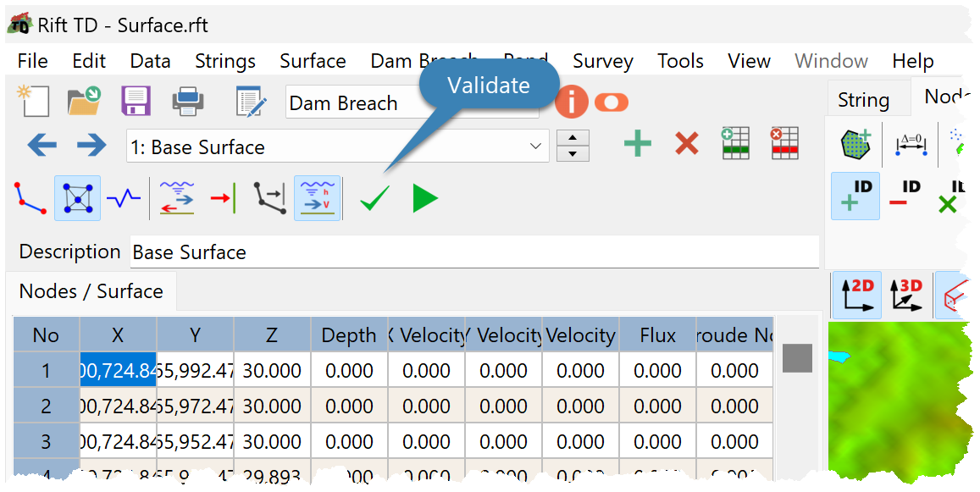Click the water flow arrows icon
This screenshot has height=492, width=980.
pos(177,199)
